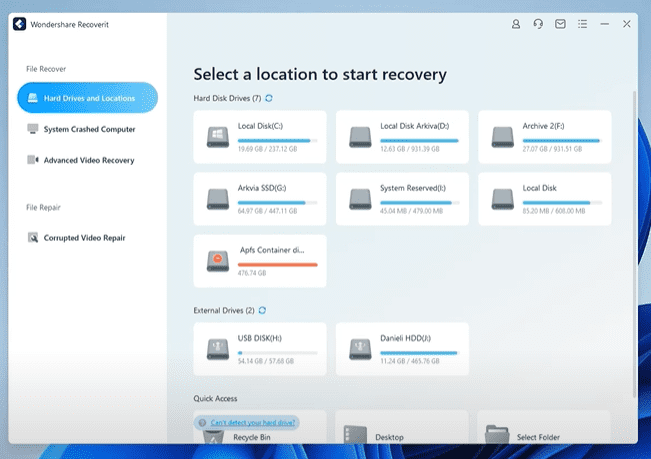The image size is (651, 459).
Task: Open Corrupted Video Repair
Action: point(84,238)
